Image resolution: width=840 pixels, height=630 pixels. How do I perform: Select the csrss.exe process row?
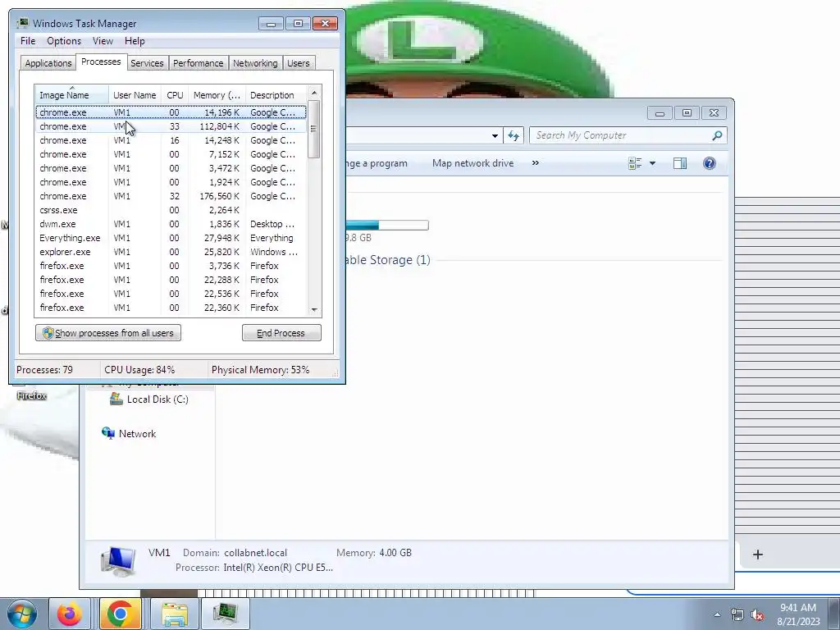(171, 210)
